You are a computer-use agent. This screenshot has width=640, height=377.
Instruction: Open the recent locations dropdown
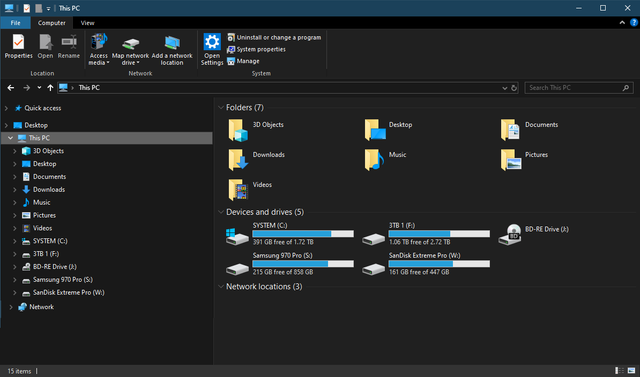pos(39,88)
